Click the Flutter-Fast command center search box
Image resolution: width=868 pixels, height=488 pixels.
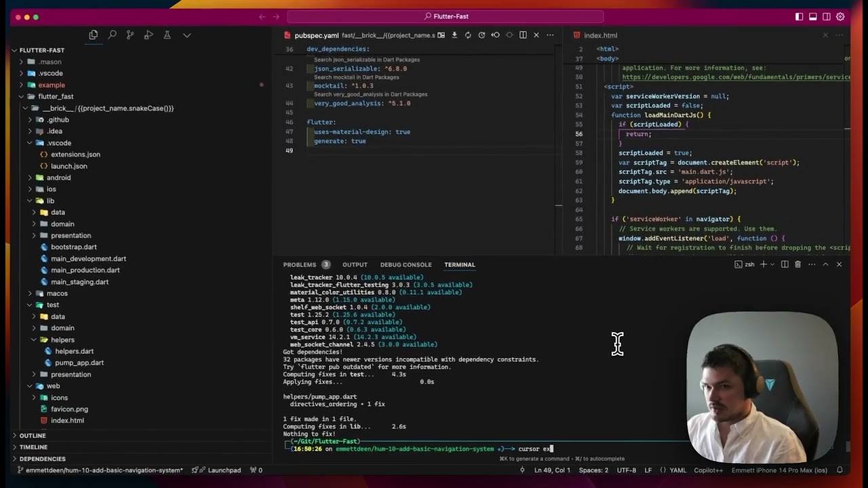pyautogui.click(x=446, y=16)
